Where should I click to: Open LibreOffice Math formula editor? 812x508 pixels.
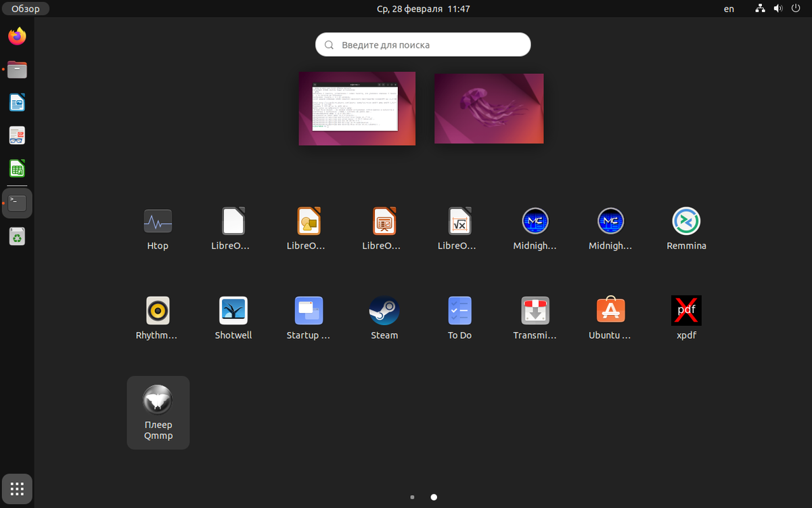point(459,230)
